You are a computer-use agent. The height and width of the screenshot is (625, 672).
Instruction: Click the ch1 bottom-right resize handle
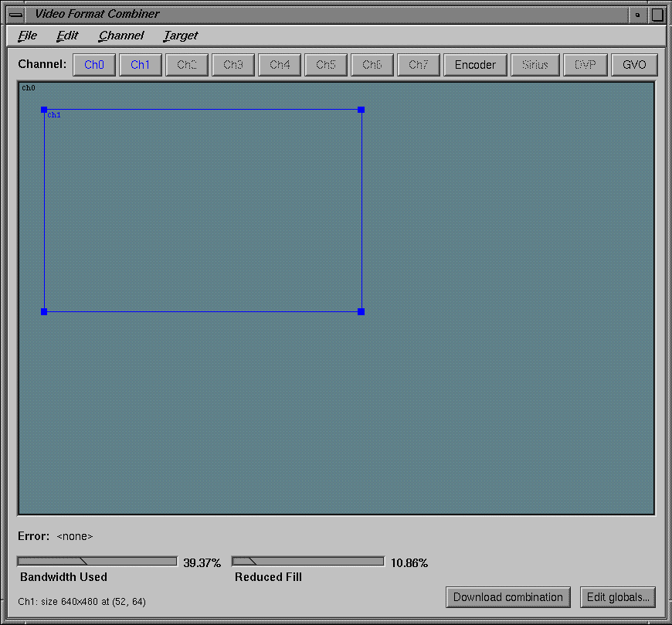[x=360, y=311]
